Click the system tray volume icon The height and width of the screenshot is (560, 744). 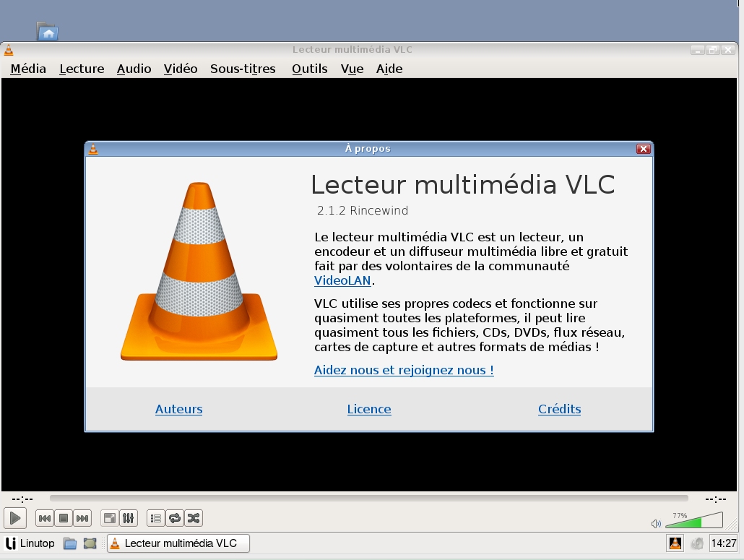pyautogui.click(x=697, y=543)
